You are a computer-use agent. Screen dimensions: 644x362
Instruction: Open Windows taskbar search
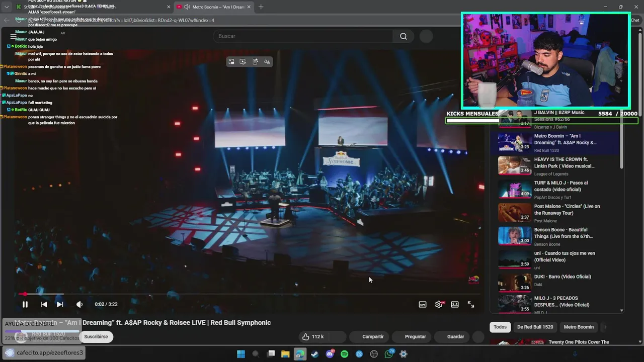pyautogui.click(x=256, y=354)
